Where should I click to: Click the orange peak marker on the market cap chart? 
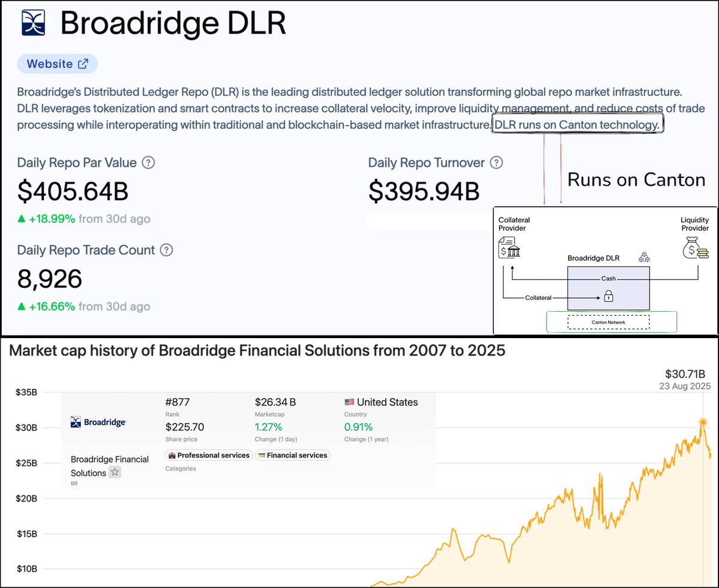point(702,423)
